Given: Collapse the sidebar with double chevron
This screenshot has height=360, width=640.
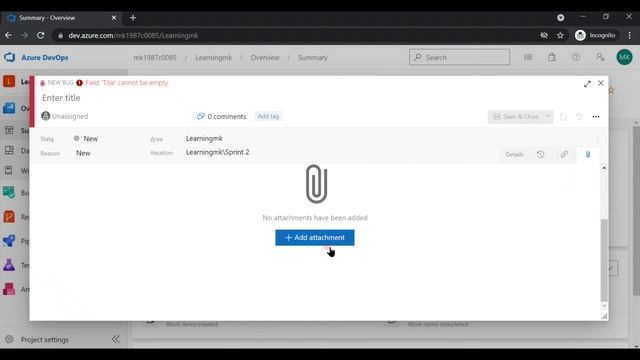Looking at the screenshot, I should (116, 339).
